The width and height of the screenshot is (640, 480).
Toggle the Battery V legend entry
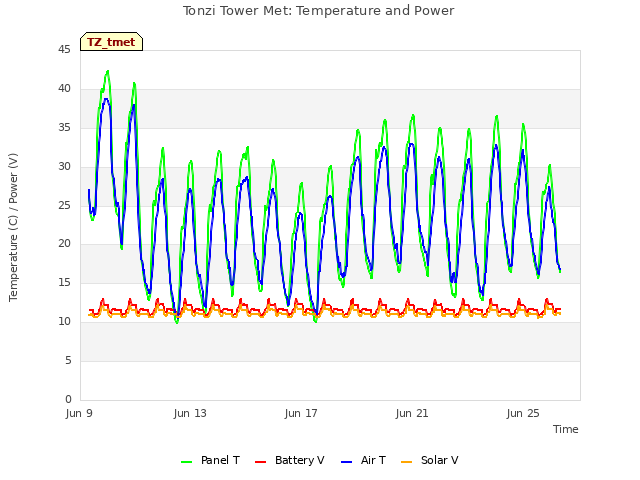tap(289, 460)
